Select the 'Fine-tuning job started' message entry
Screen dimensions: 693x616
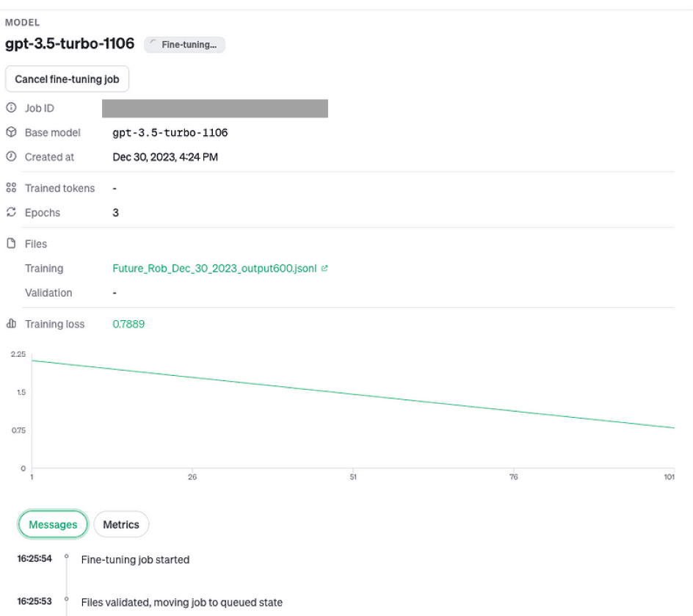[135, 559]
